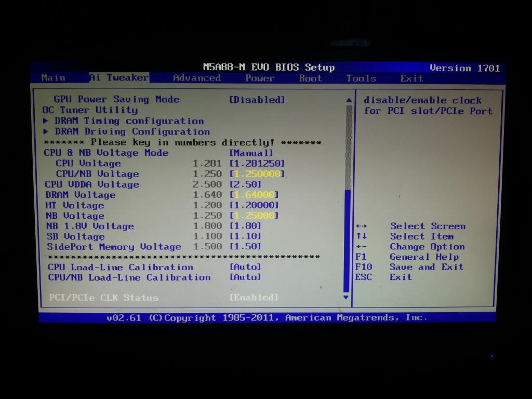Click the DRAM Timing configuration arrow icon
This screenshot has height=399, width=532.
46,121
